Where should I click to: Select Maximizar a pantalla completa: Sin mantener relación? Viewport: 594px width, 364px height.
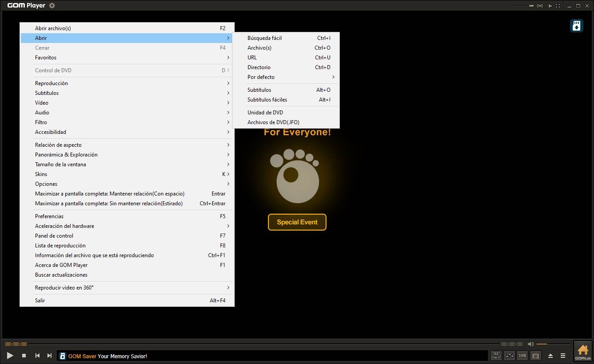click(127, 204)
